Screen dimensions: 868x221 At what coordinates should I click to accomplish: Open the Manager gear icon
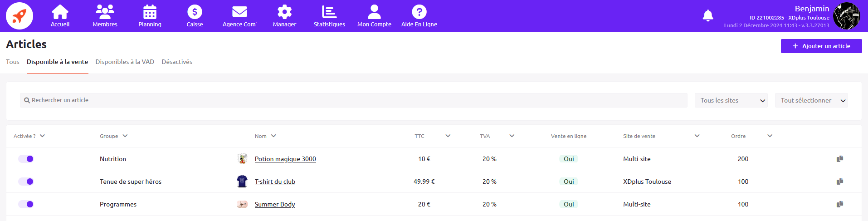[284, 12]
